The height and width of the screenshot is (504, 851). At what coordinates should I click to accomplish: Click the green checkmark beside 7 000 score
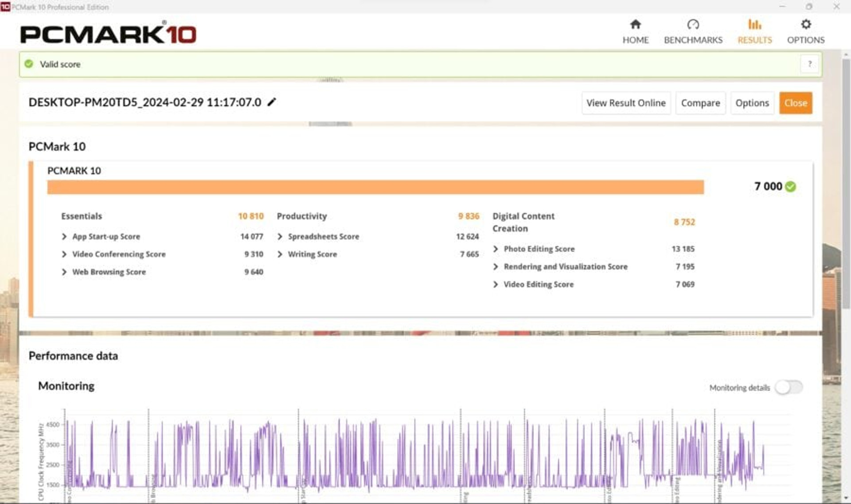pyautogui.click(x=790, y=187)
